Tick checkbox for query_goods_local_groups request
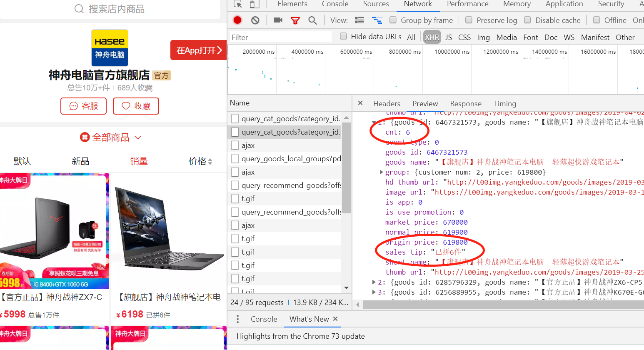The height and width of the screenshot is (350, 644). 235,159
